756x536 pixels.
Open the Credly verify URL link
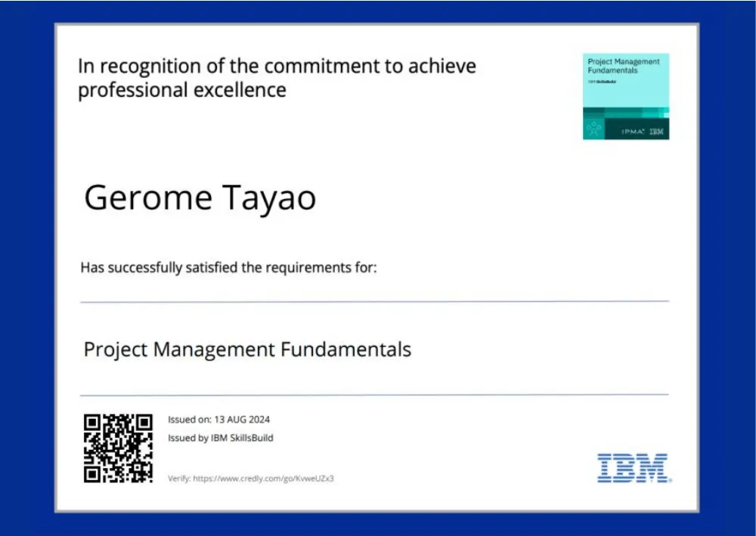pyautogui.click(x=250, y=479)
